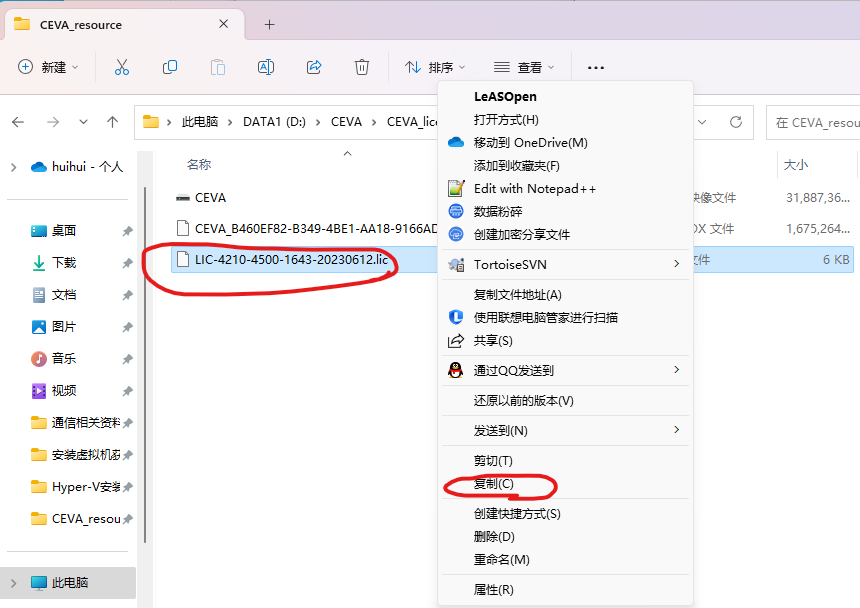Unpin 视频 using its pin icon
860x608 pixels.
[x=127, y=391]
